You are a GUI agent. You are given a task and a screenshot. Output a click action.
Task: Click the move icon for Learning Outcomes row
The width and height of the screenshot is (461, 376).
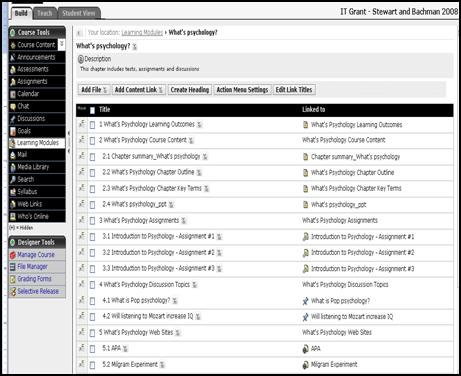tap(82, 124)
